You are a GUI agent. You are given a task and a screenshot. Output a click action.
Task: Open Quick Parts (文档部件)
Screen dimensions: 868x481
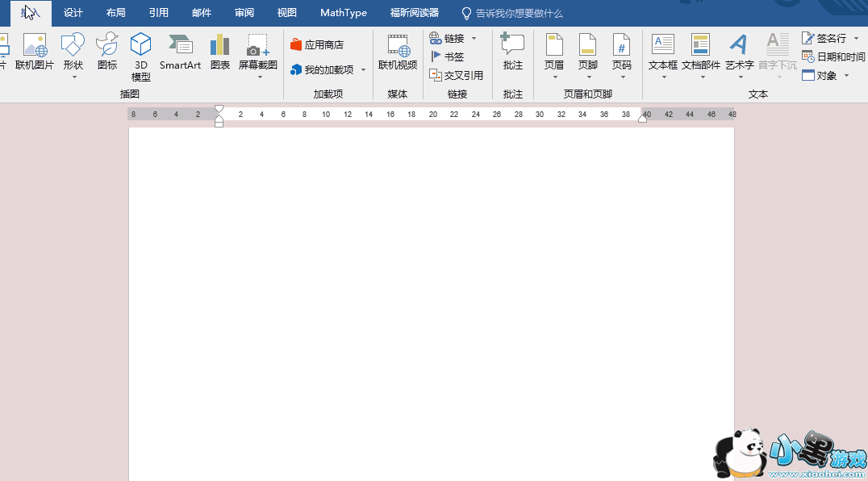(701, 52)
